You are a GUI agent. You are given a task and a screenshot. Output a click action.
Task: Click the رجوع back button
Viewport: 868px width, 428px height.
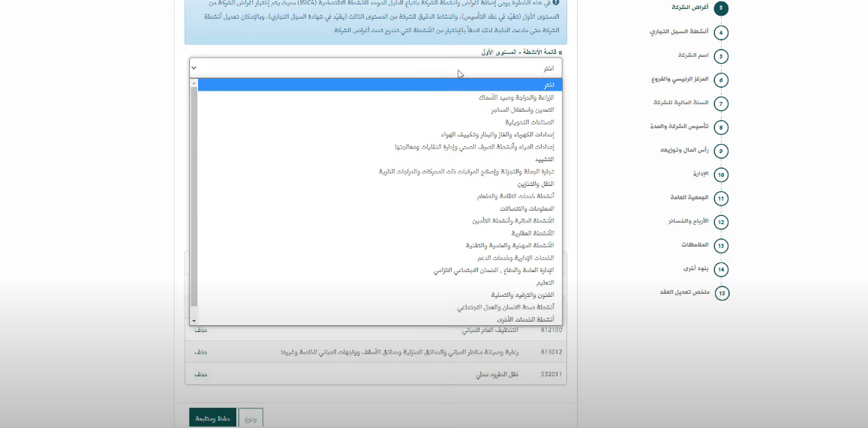click(251, 418)
